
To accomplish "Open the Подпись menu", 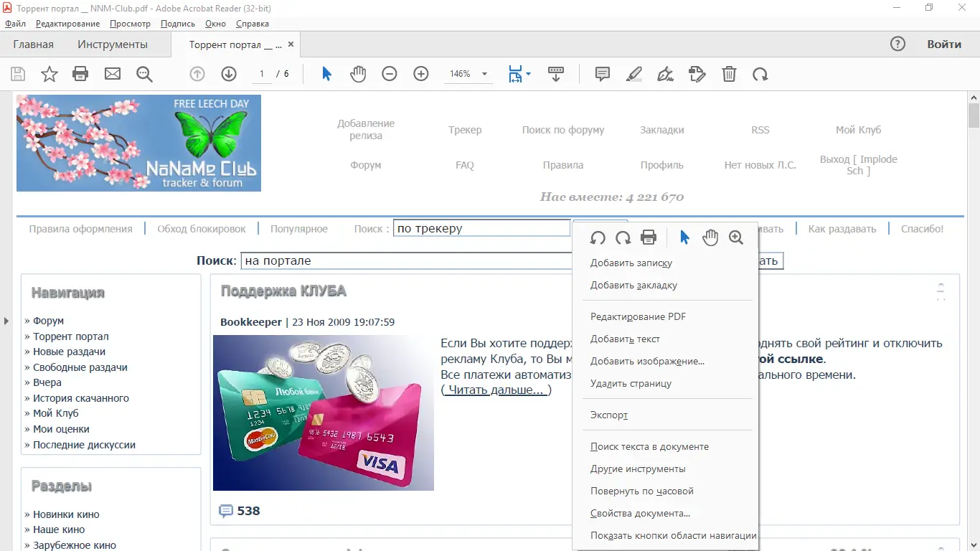I will click(x=178, y=24).
